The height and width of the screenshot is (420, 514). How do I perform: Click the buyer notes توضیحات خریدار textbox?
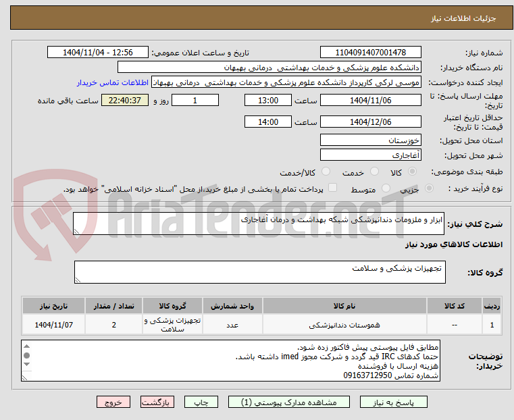[231, 361]
